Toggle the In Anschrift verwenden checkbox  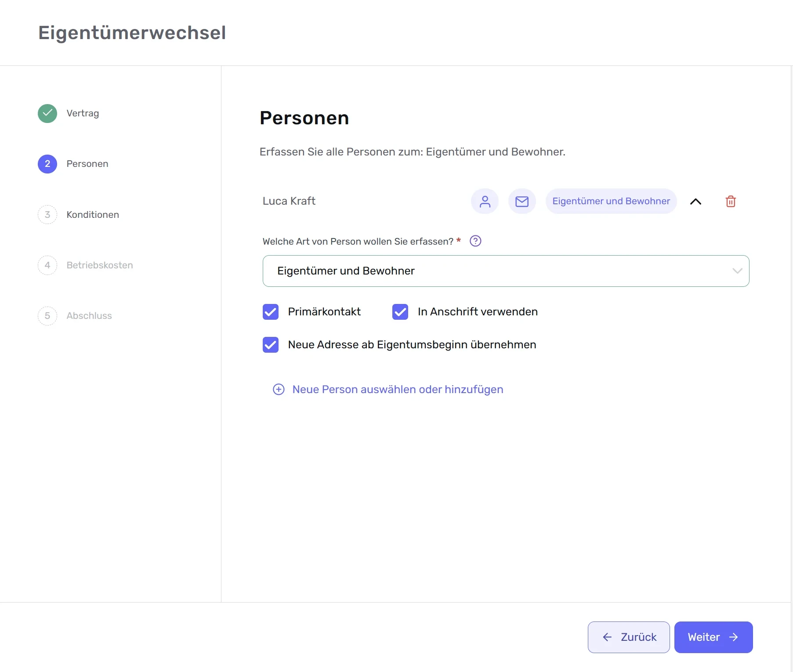400,312
